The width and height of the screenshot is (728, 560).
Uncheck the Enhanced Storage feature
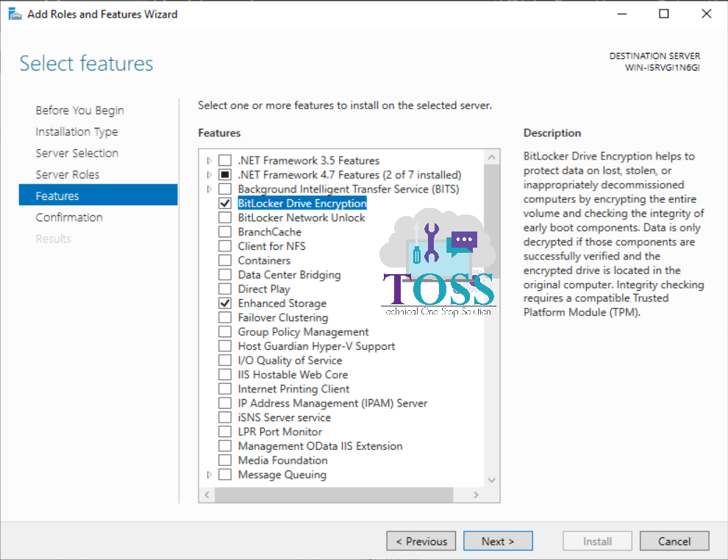[x=225, y=303]
